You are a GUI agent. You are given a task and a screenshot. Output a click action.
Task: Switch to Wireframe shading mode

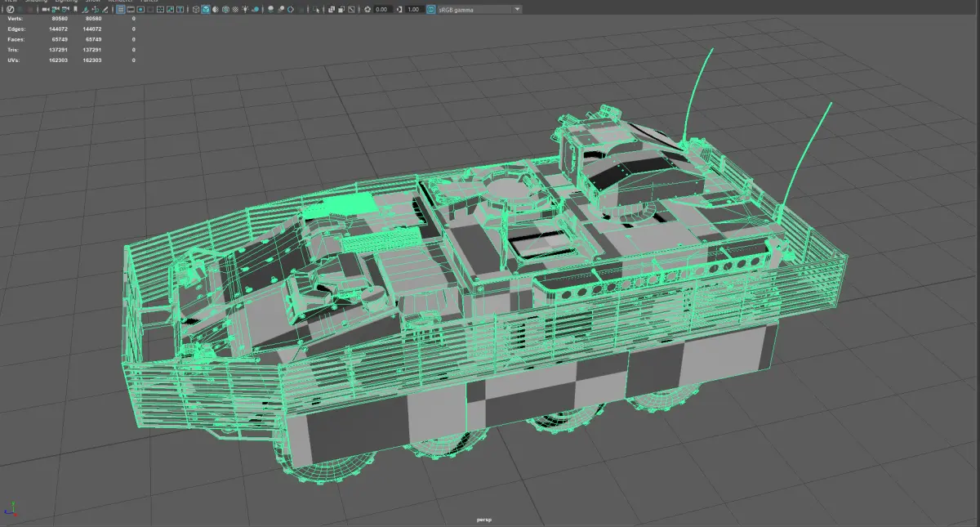195,9
